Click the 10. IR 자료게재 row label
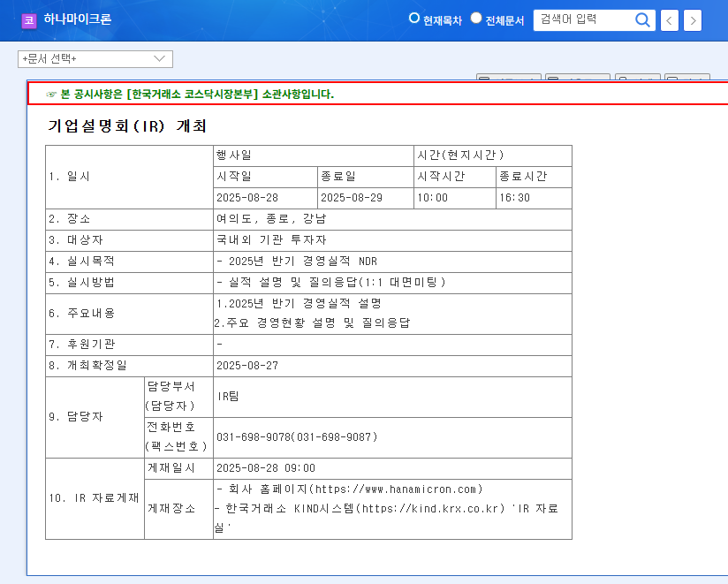The image size is (728, 584). (95, 499)
